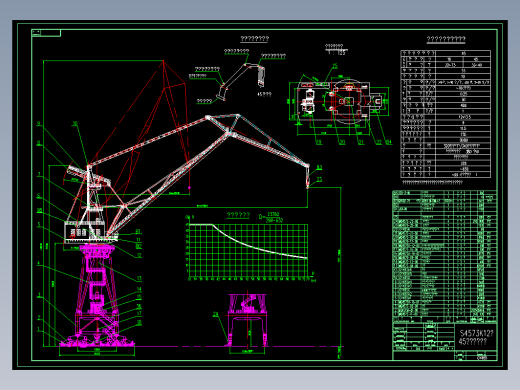
Task: Select the gantry front elevation view
Action: pyautogui.click(x=247, y=320)
